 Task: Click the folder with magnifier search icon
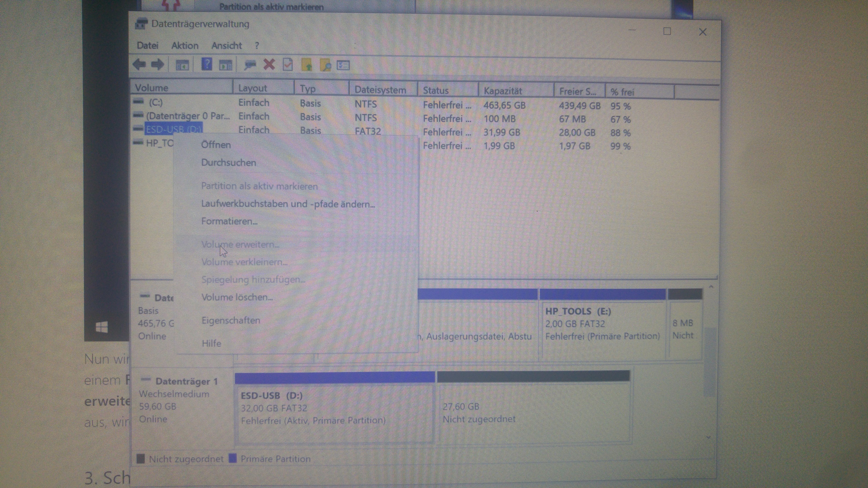tap(325, 65)
